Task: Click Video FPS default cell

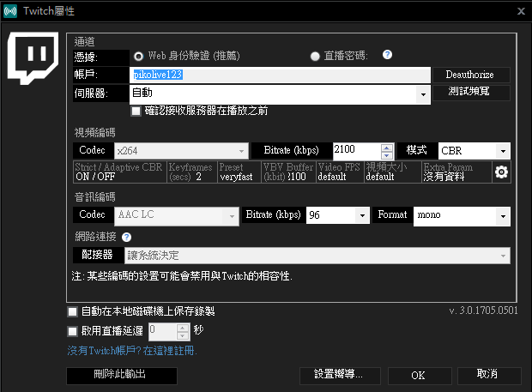Action: [341, 172]
